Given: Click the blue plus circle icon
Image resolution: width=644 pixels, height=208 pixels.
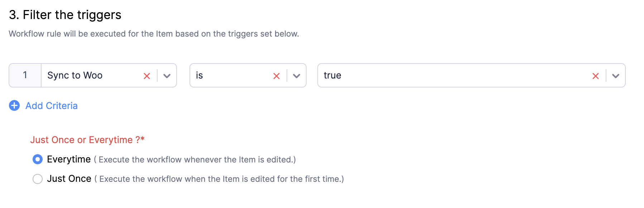Looking at the screenshot, I should point(14,105).
